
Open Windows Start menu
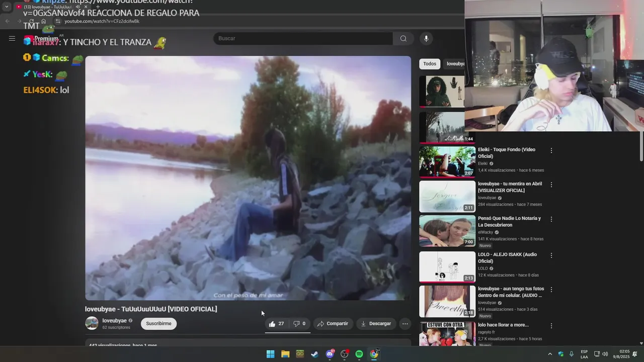point(270,354)
